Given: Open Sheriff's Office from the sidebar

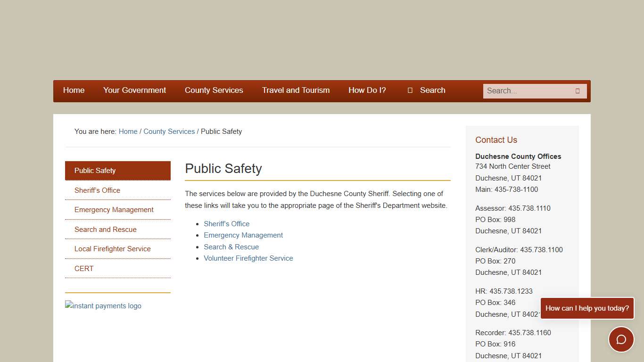Looking at the screenshot, I should [97, 190].
